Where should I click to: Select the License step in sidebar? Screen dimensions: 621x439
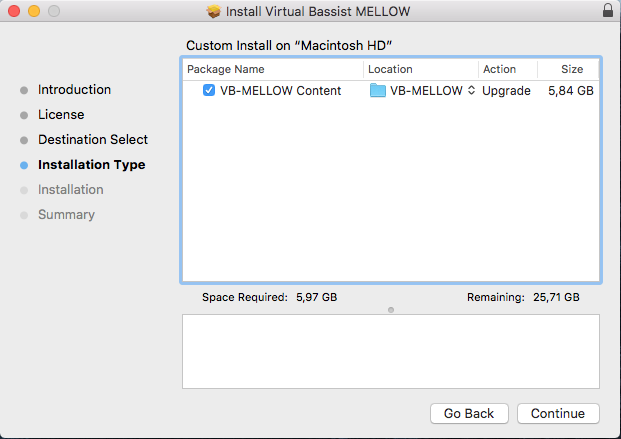point(61,115)
